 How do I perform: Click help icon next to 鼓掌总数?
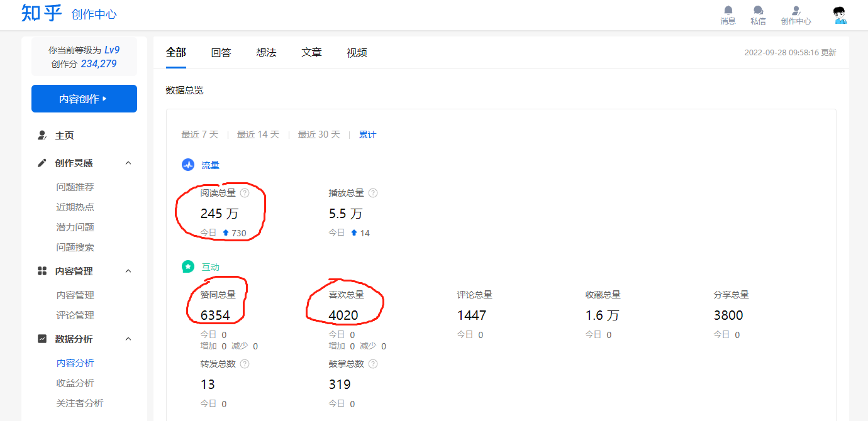pos(373,364)
